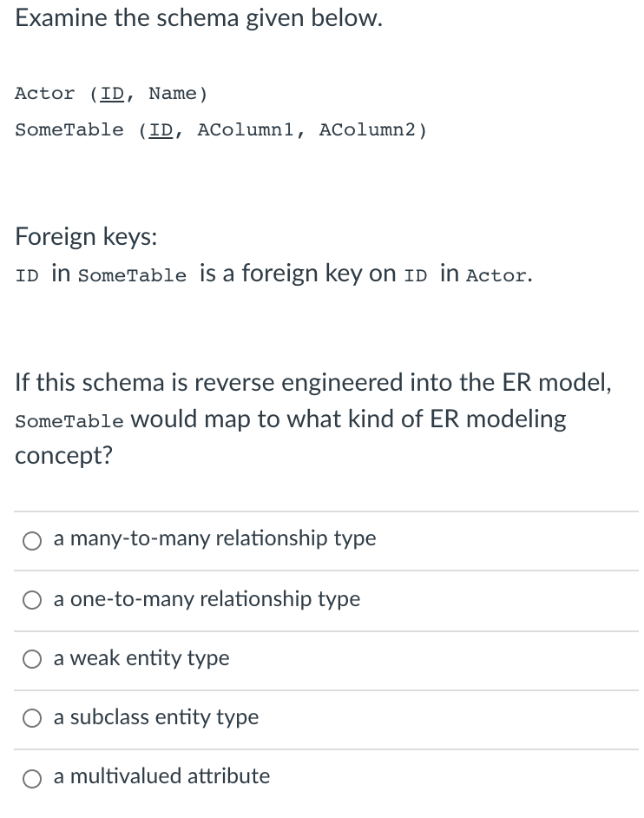This screenshot has width=644, height=818.
Task: Click the radio circle beside multivalued attribute
Action: click(x=32, y=778)
